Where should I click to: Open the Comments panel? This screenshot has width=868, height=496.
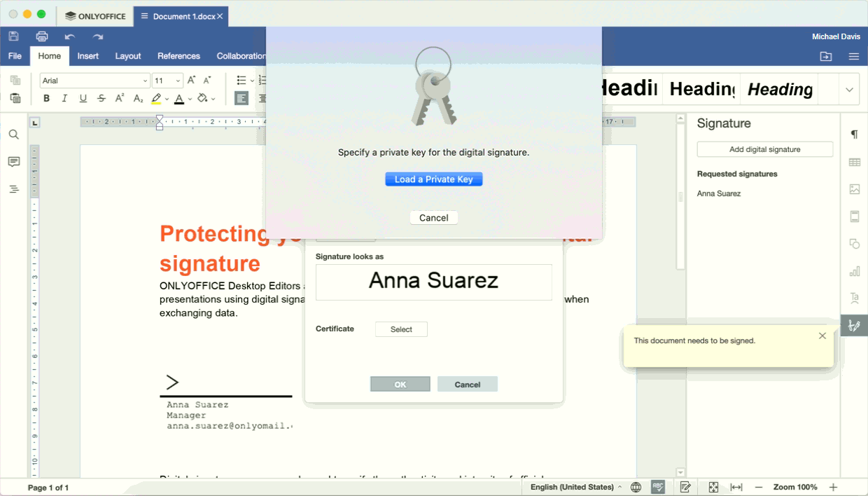coord(13,162)
